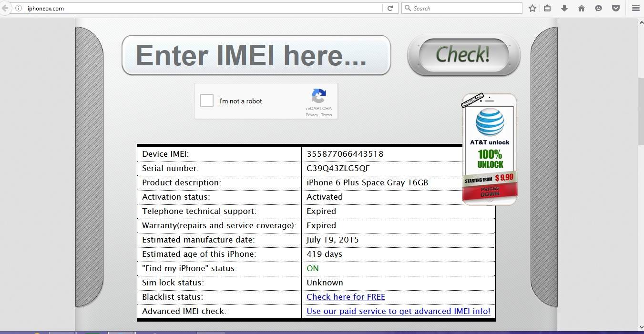Click the 419 days age value
Screen dimensions: 644x334
324,254
